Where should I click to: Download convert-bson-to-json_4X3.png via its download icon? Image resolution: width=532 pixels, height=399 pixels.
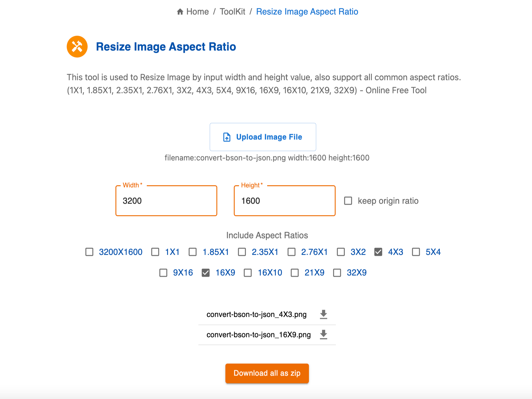(323, 314)
